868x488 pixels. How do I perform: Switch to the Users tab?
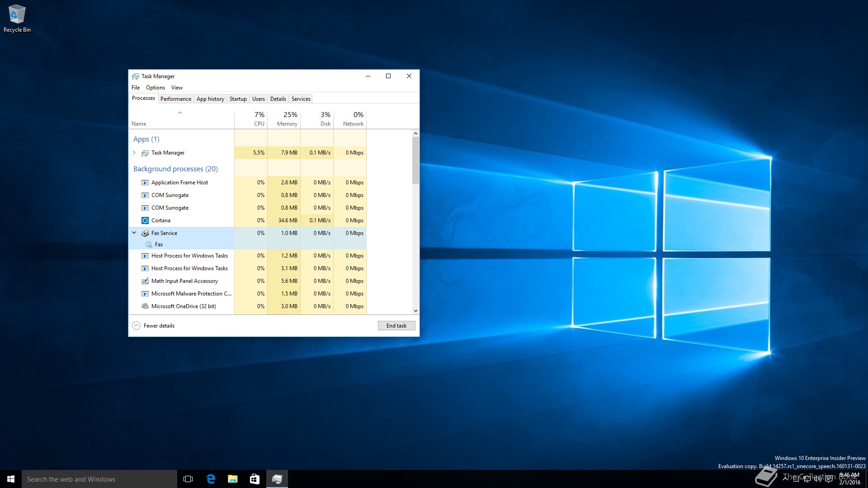pyautogui.click(x=259, y=99)
